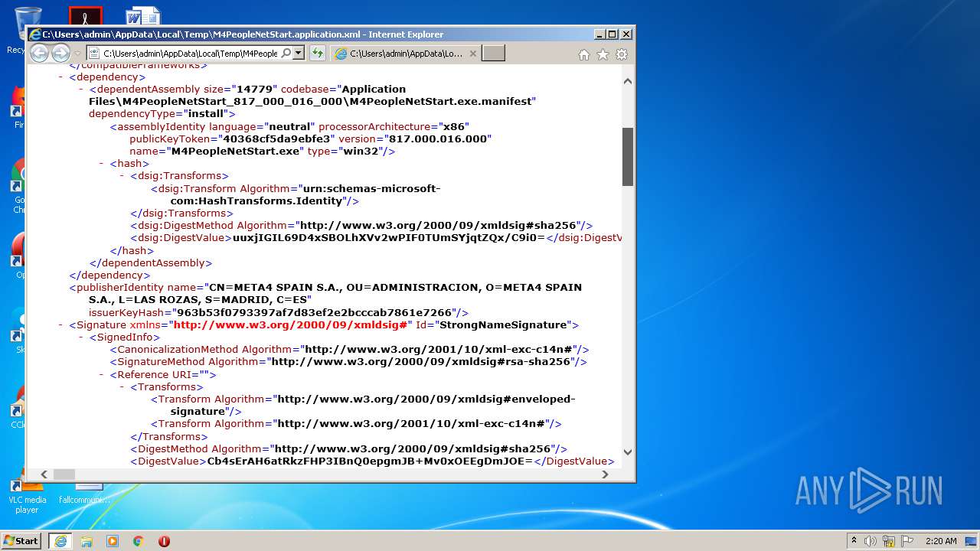Click the Forward navigation arrow
This screenshot has height=551, width=980.
(x=60, y=53)
